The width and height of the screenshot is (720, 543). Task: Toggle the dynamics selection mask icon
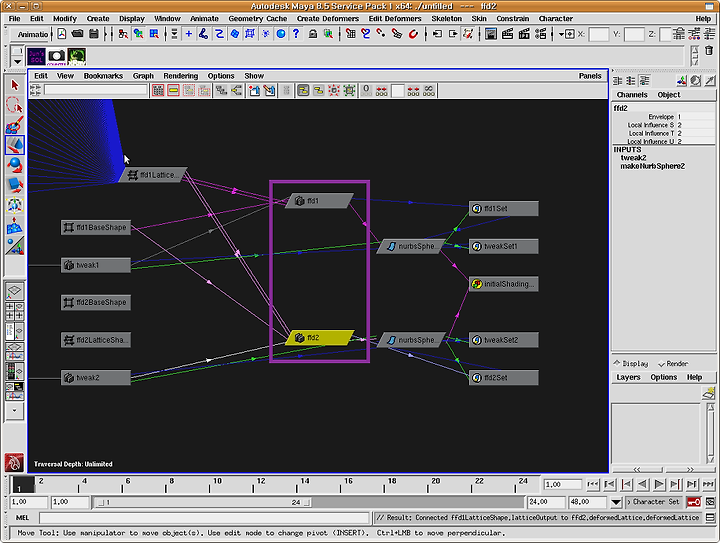[x=265, y=34]
